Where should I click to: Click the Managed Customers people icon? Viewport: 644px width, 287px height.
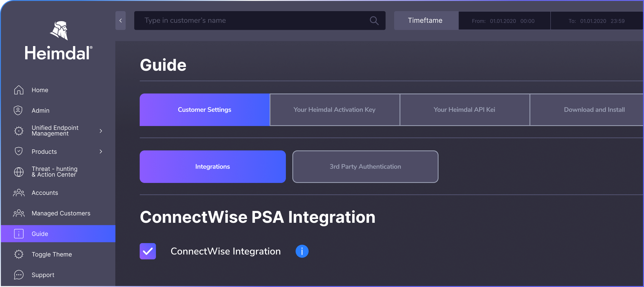[x=19, y=213]
